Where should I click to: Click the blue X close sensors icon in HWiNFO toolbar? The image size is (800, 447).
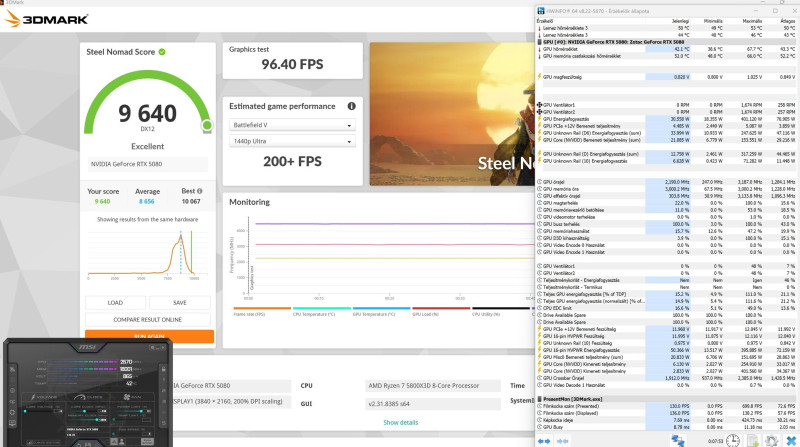791,440
